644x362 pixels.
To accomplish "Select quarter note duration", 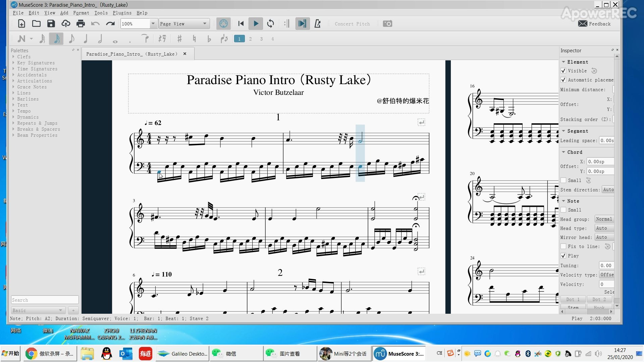I will click(86, 39).
